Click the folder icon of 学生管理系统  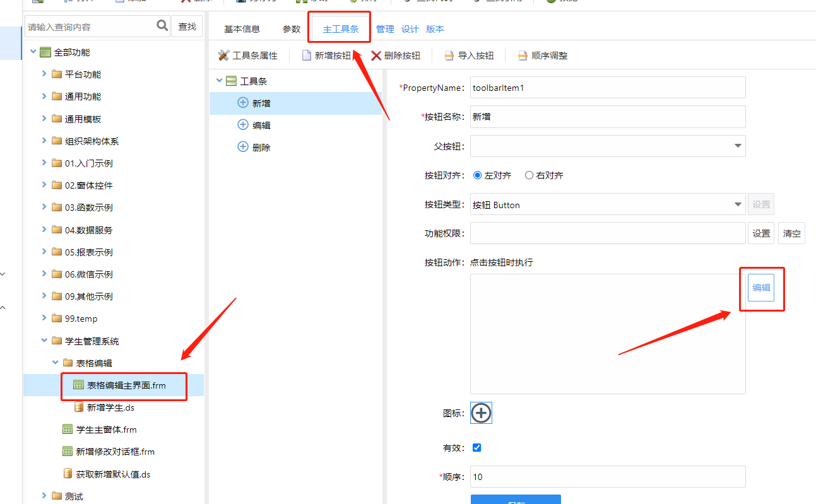pos(57,341)
